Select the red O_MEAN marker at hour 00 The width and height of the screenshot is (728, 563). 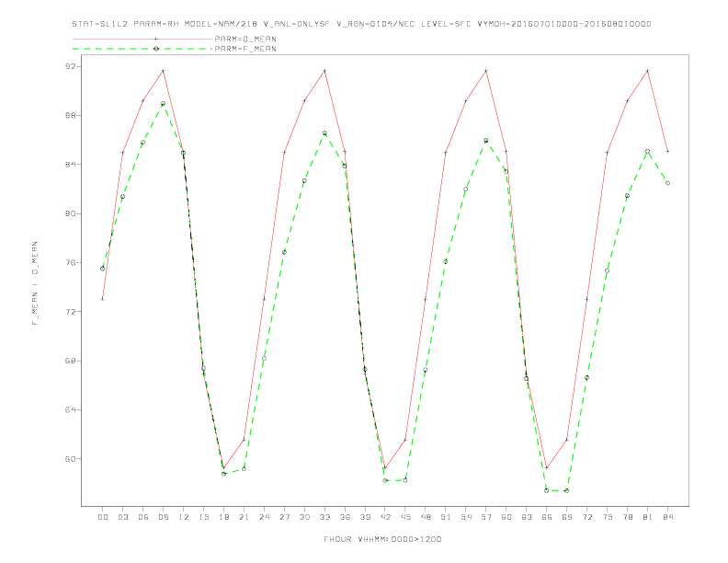point(103,299)
